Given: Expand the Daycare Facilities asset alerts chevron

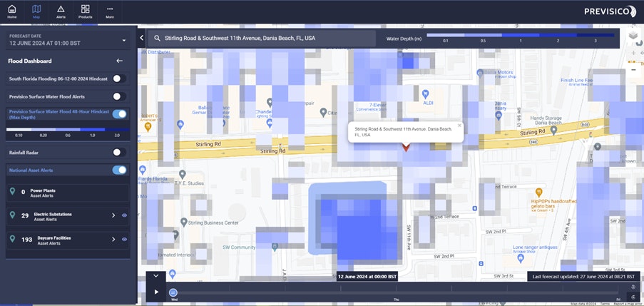Looking at the screenshot, I should point(114,239).
